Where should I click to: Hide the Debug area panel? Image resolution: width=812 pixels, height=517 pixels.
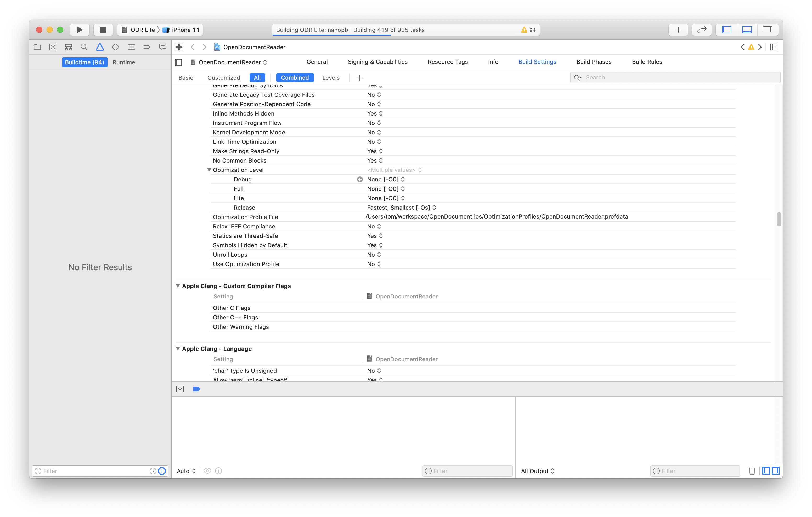[x=747, y=30]
